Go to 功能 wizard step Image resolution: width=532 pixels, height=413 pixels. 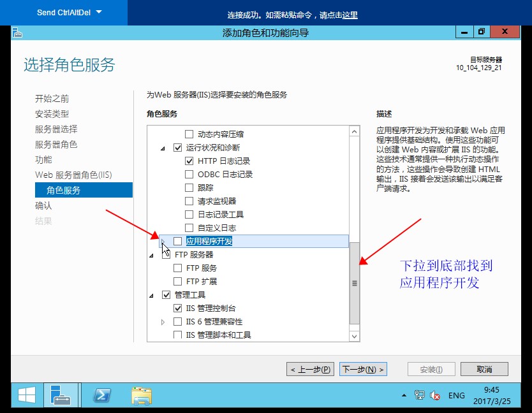coord(43,160)
